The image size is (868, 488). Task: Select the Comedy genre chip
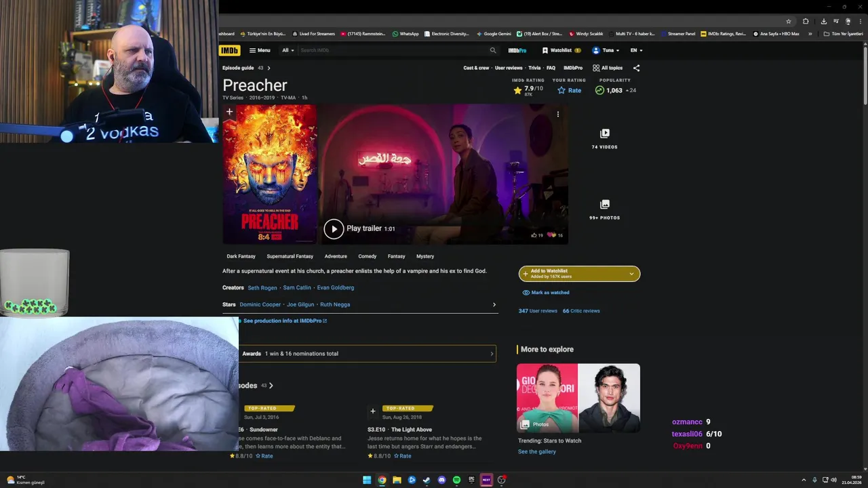tap(368, 256)
